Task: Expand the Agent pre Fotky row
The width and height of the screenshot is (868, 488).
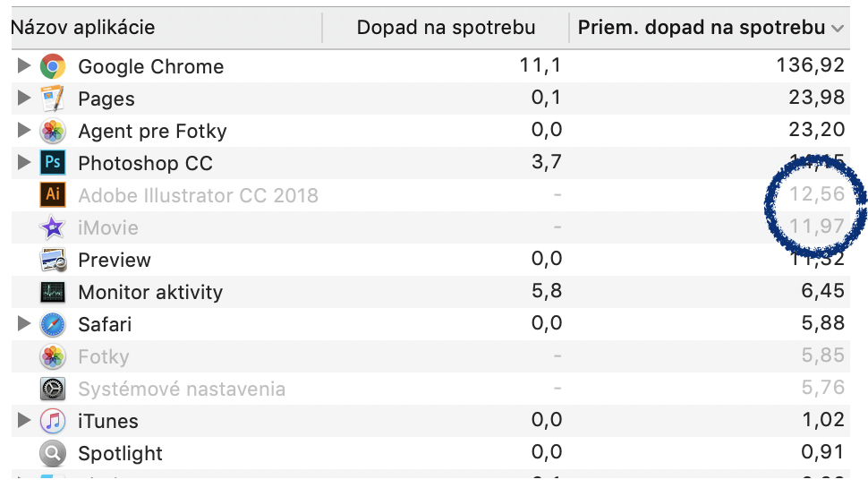Action: pyautogui.click(x=23, y=130)
